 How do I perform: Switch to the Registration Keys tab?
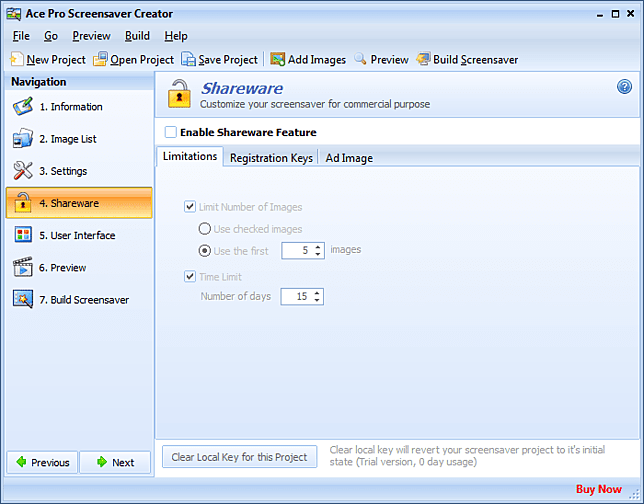coord(271,158)
